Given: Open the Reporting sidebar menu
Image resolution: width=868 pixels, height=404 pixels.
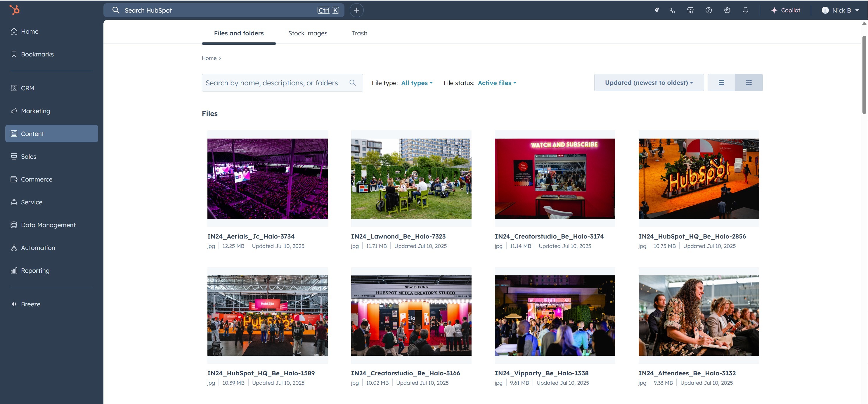Looking at the screenshot, I should 51,270.
